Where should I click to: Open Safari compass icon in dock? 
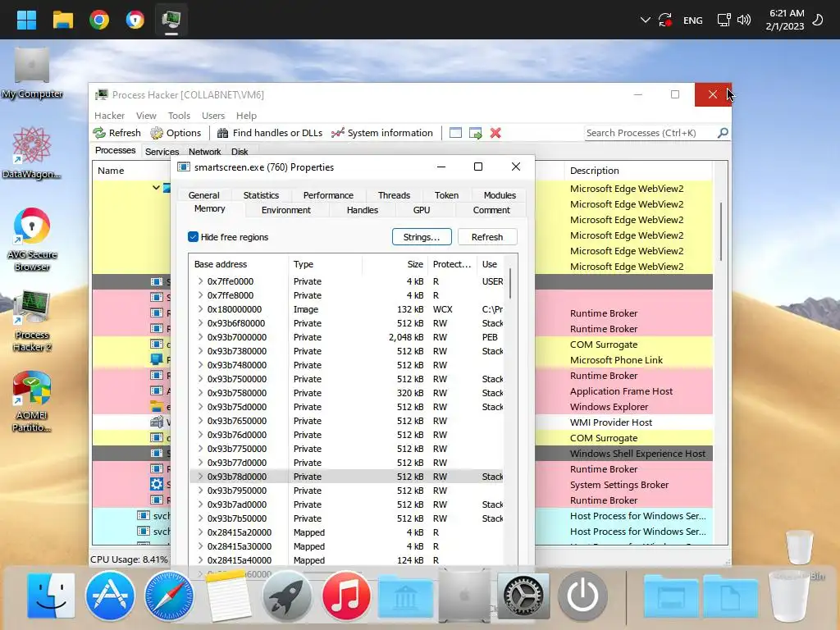[169, 596]
